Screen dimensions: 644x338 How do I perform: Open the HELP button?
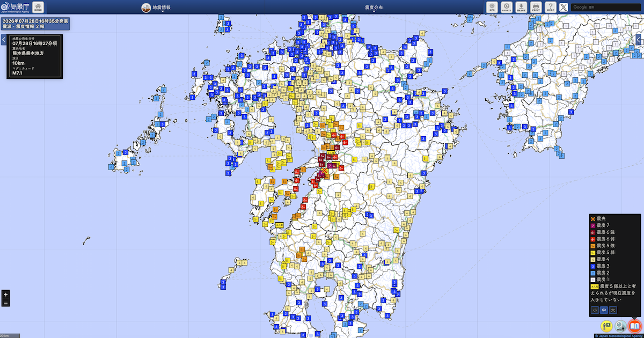(x=550, y=8)
